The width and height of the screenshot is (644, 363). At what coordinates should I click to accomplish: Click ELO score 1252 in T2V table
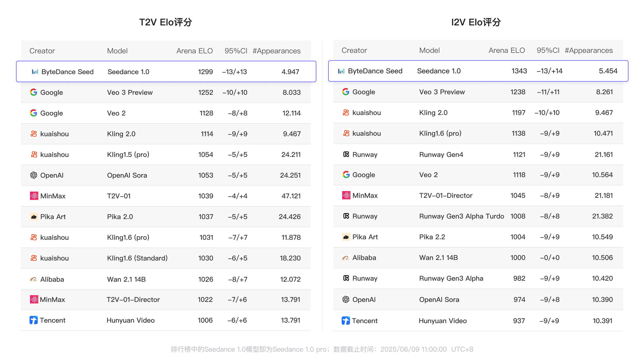pos(206,92)
